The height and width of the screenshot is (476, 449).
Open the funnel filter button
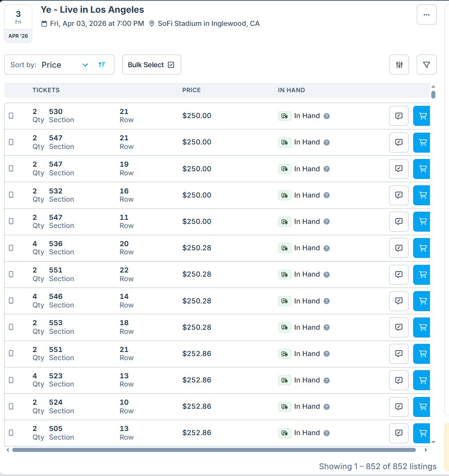(426, 64)
